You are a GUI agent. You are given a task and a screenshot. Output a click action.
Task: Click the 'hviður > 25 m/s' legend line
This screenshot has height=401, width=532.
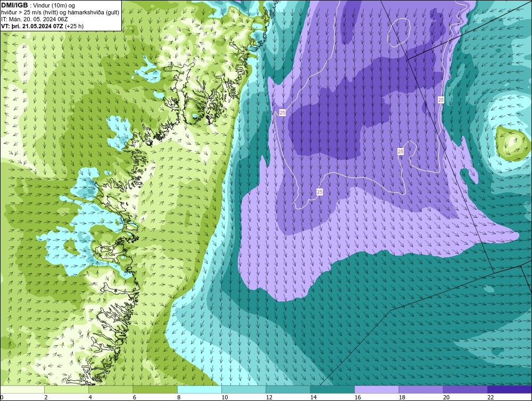point(60,13)
